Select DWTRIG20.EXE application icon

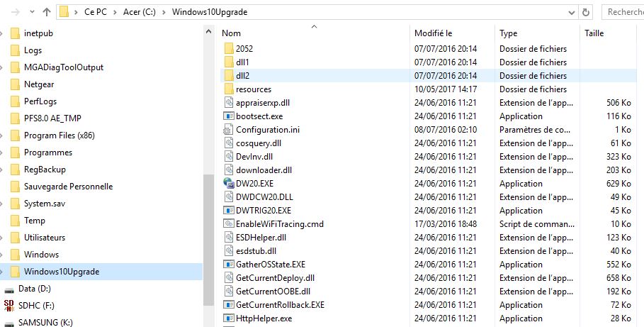pos(228,210)
